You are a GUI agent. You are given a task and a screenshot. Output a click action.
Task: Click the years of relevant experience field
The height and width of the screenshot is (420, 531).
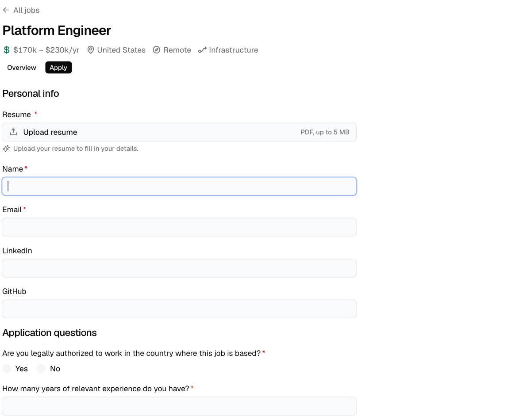(x=179, y=406)
